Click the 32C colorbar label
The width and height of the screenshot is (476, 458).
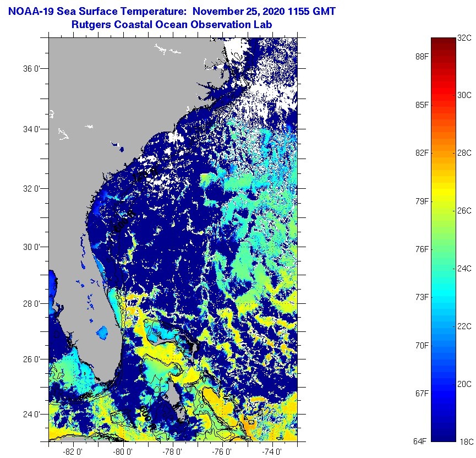click(464, 38)
